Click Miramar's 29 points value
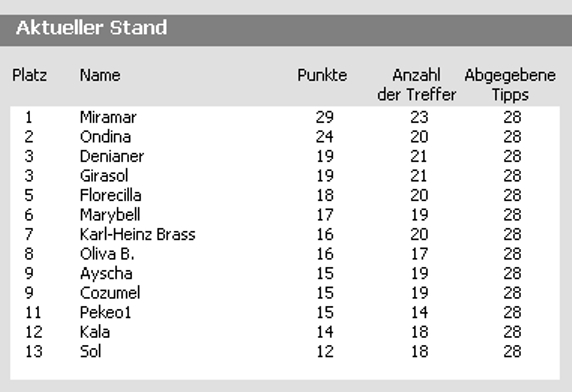The image size is (572, 392). tap(325, 117)
